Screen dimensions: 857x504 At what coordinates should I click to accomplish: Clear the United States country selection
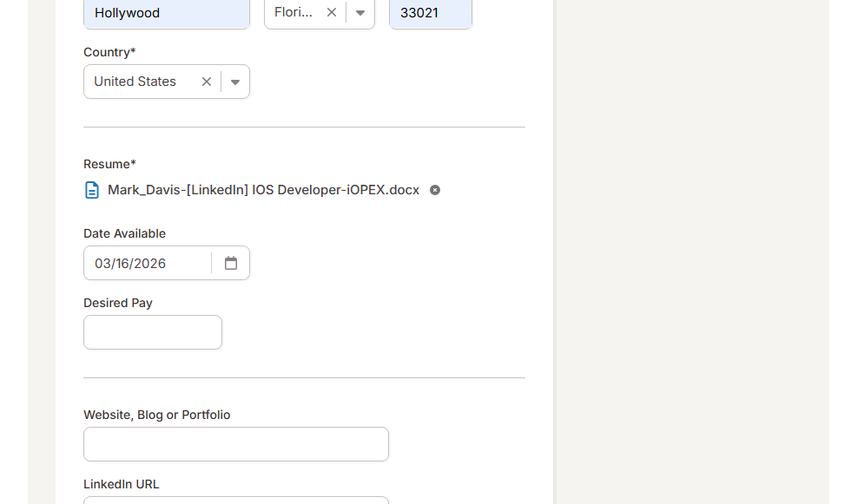pos(207,82)
